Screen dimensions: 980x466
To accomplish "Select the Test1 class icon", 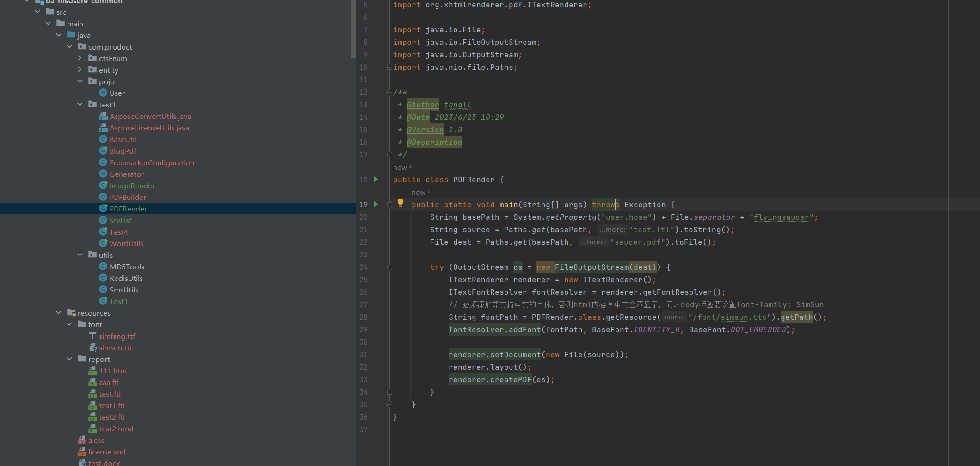I will 103,301.
